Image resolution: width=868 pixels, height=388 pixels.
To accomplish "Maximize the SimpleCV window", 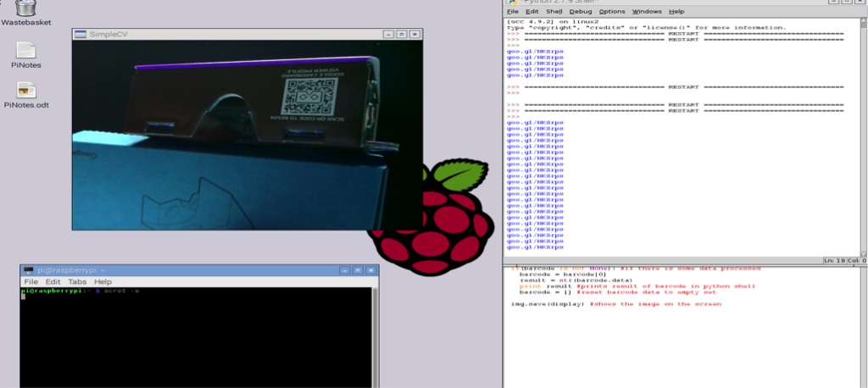I will pos(402,35).
